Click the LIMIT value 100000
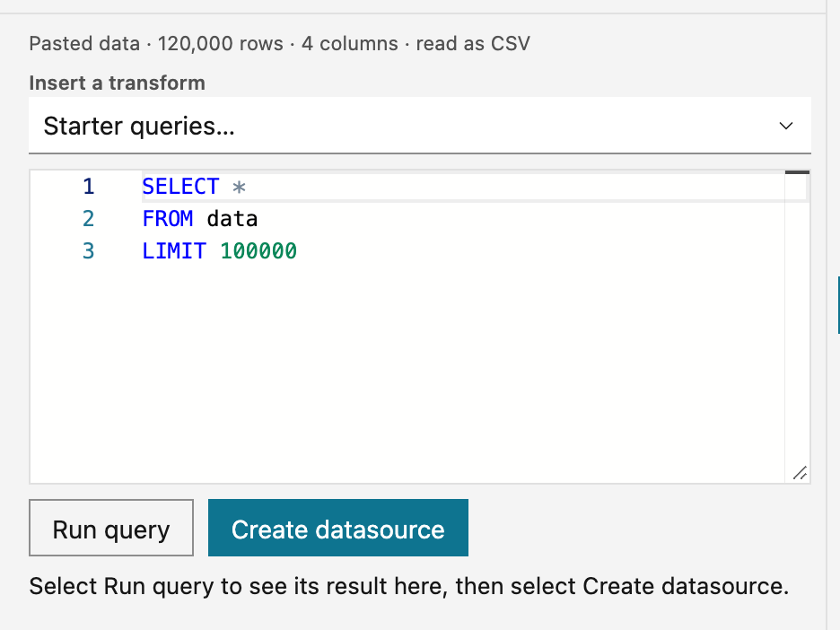Viewport: 840px width, 630px height. click(x=258, y=250)
